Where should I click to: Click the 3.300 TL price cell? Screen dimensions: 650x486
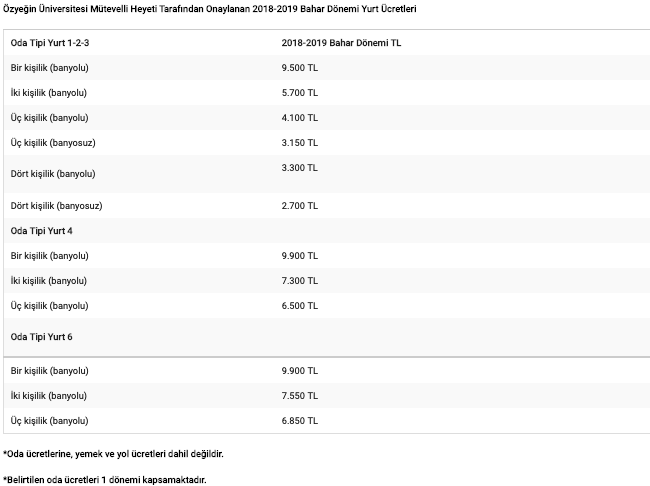(x=300, y=168)
